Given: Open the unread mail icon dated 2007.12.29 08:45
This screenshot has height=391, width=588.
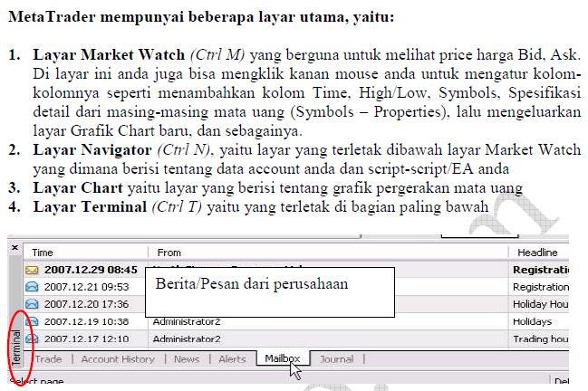Looking at the screenshot, I should pos(32,270).
